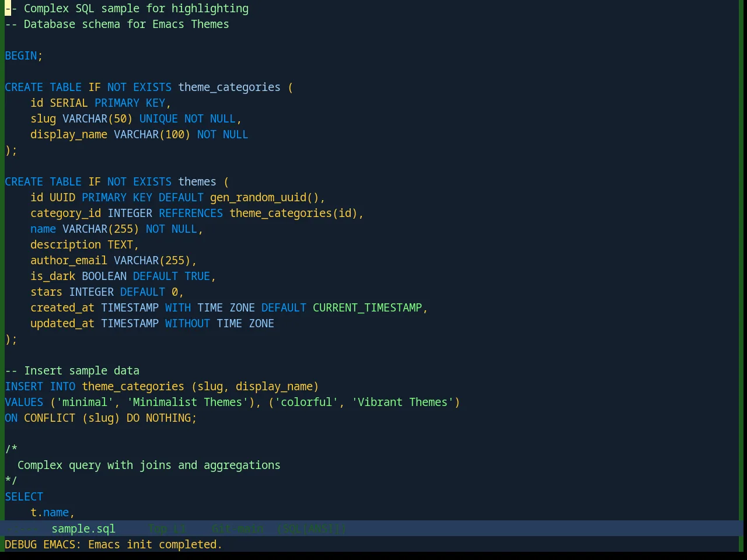Click VARCHAR(50) on the slug line
Image resolution: width=747 pixels, height=560 pixels.
tap(97, 119)
